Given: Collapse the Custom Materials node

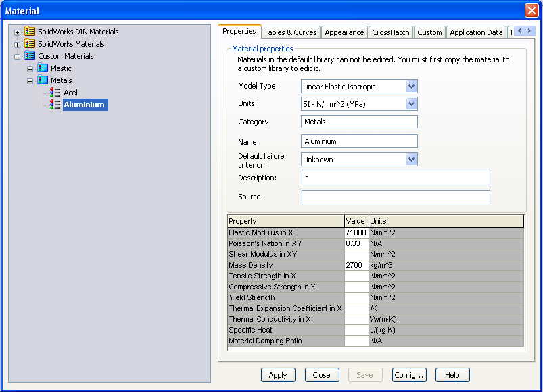Looking at the screenshot, I should tap(17, 57).
